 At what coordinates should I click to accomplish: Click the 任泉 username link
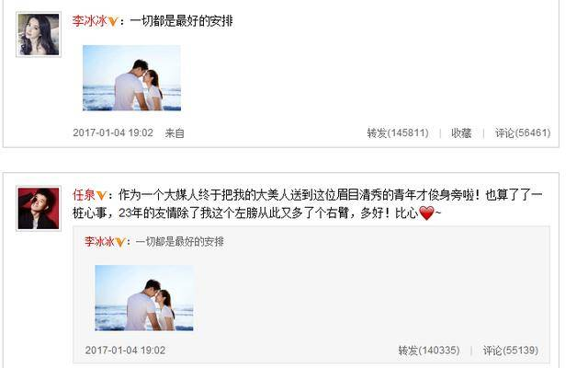84,195
